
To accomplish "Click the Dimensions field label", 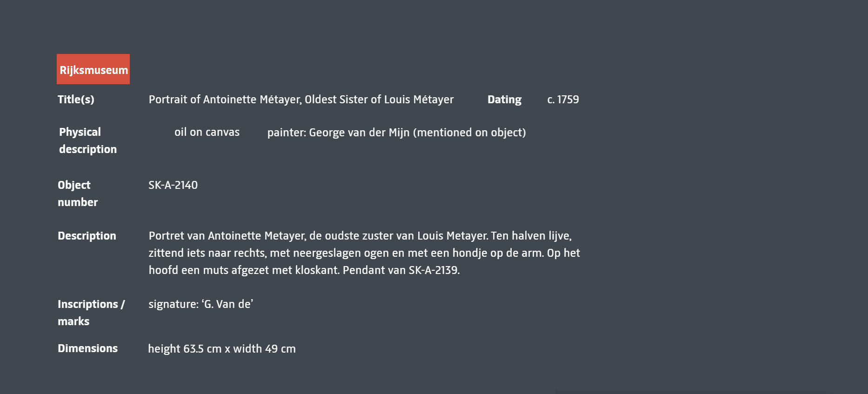I will click(87, 348).
